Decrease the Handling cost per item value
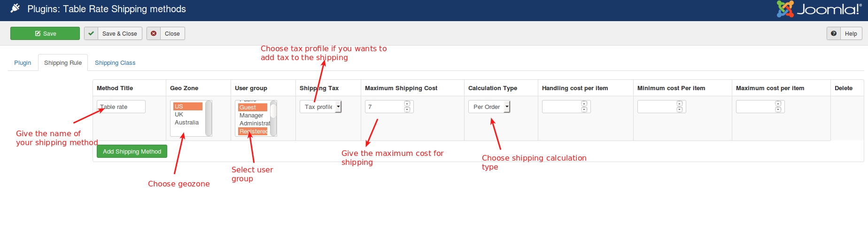 pyautogui.click(x=584, y=109)
